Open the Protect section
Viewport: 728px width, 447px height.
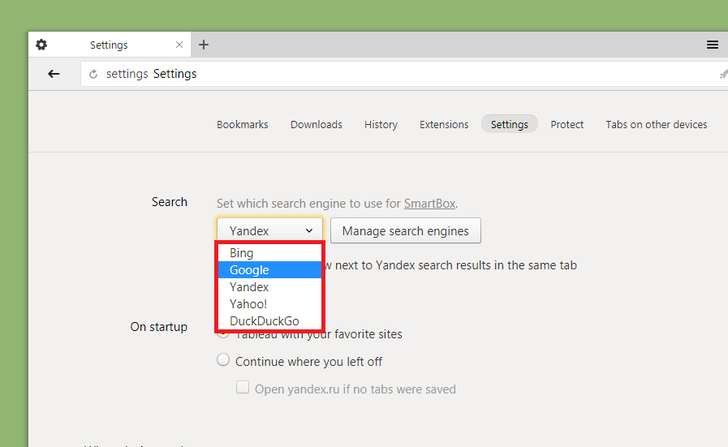click(567, 124)
